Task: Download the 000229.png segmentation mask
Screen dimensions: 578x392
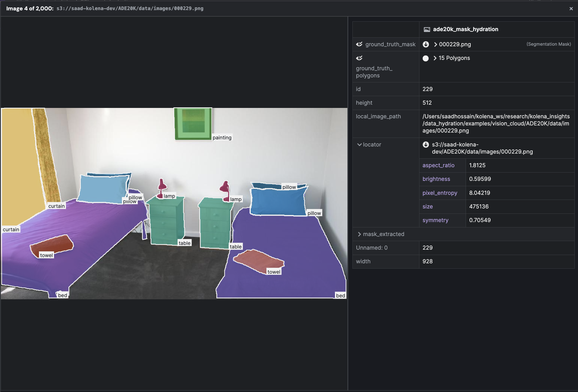Action: coord(426,44)
